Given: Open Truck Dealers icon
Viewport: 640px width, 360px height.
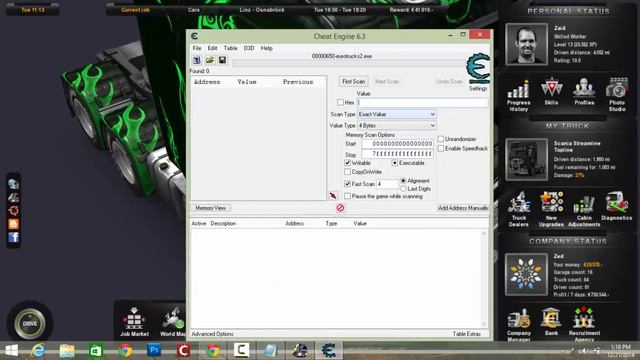Looking at the screenshot, I should (519, 209).
